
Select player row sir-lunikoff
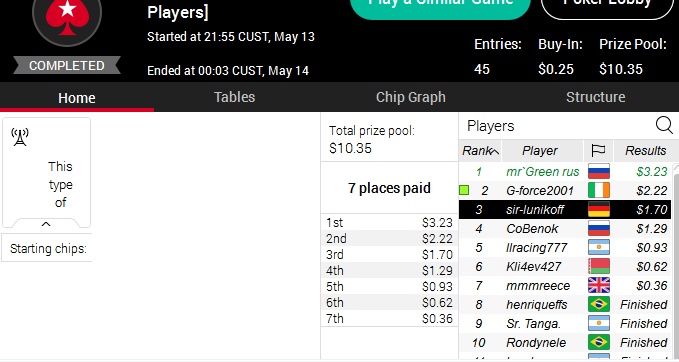click(x=565, y=210)
